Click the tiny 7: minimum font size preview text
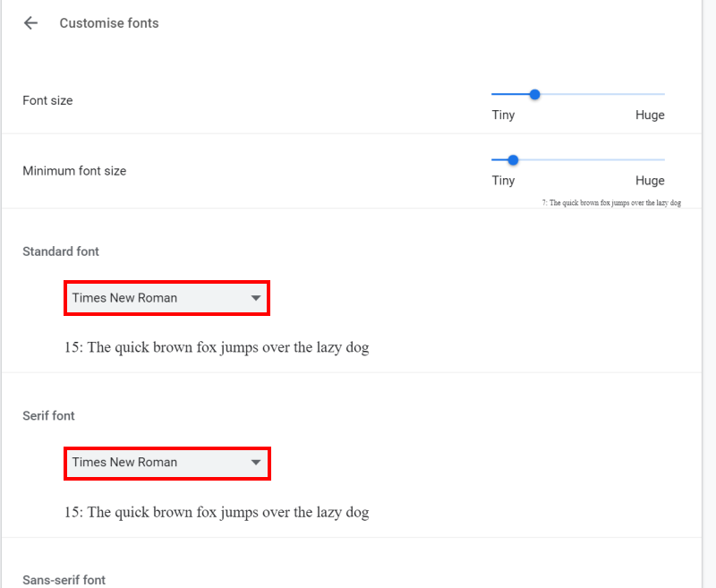716x588 pixels. coord(611,202)
